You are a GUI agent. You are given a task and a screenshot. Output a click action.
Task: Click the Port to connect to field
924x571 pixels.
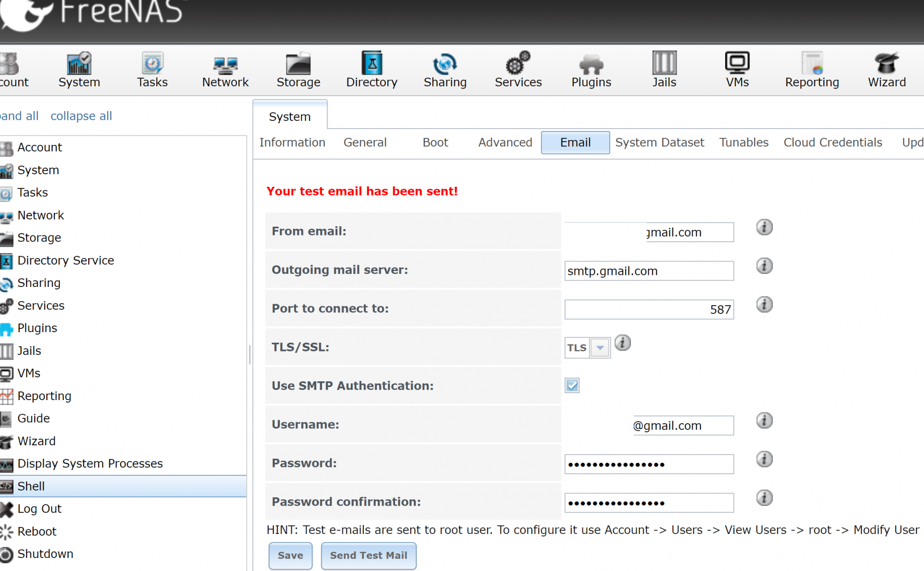[648, 310]
